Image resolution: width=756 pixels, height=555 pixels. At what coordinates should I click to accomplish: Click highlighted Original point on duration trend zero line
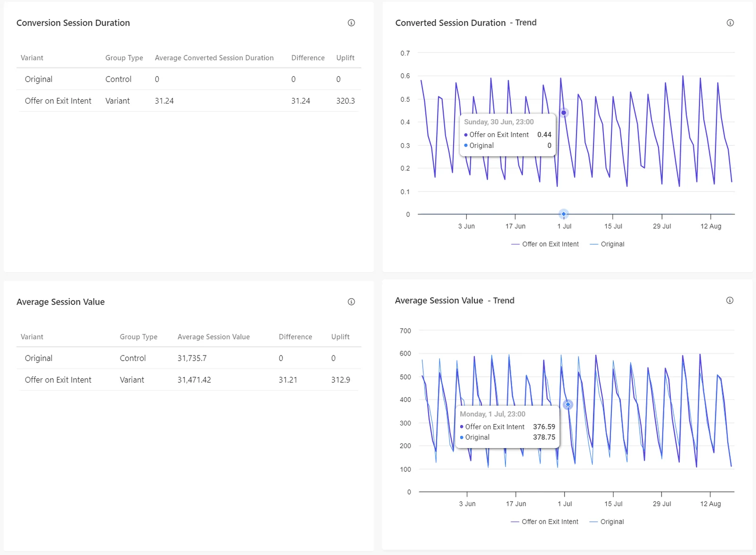[x=564, y=214]
